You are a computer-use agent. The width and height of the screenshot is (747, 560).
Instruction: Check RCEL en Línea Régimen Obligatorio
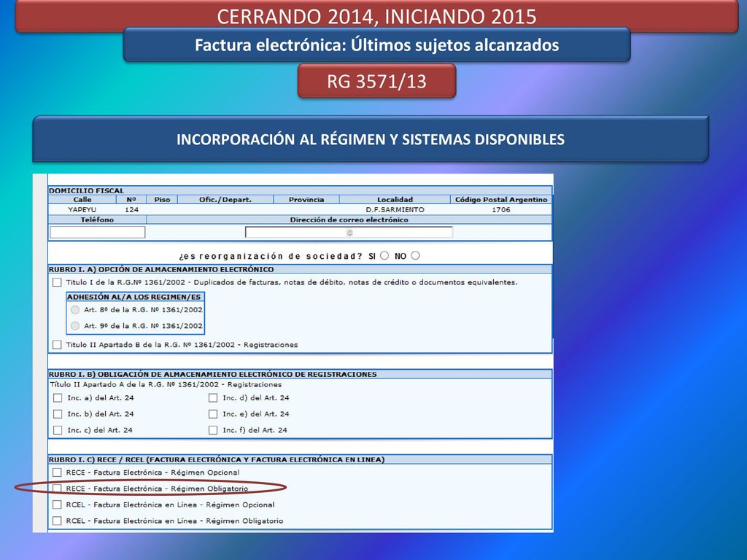57,521
